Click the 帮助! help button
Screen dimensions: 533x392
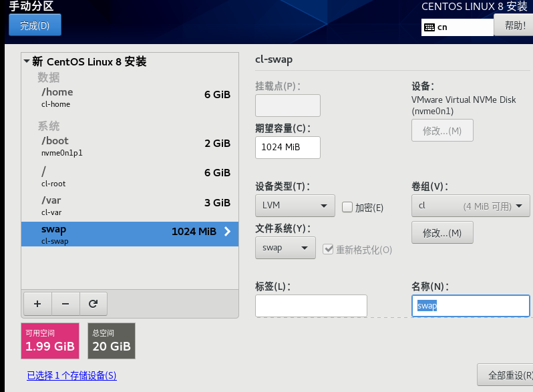click(515, 25)
